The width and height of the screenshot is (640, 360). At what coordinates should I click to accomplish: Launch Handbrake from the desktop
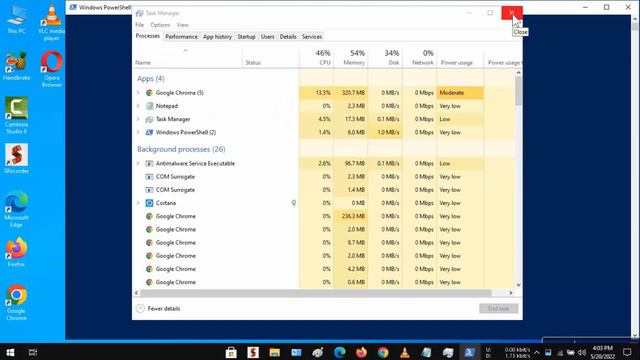pos(16,66)
